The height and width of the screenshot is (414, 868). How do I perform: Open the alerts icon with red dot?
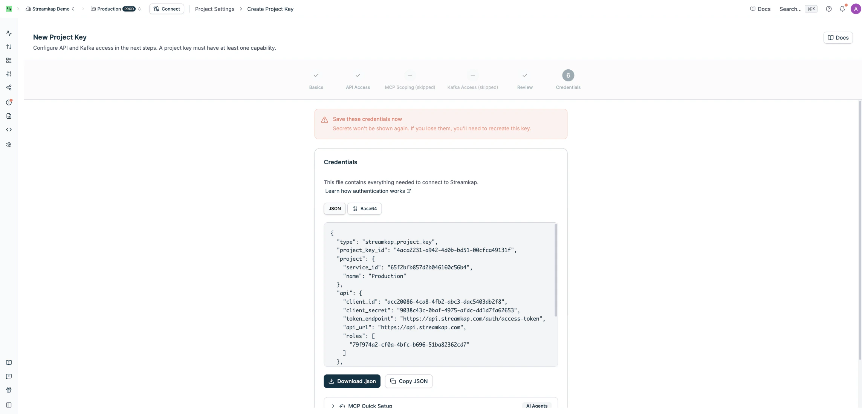(9, 102)
